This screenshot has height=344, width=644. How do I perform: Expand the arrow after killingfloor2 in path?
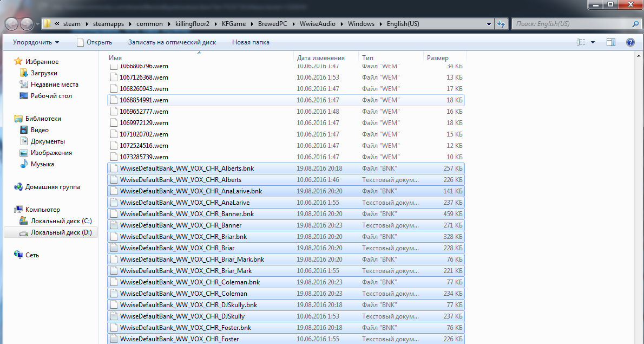tap(215, 24)
